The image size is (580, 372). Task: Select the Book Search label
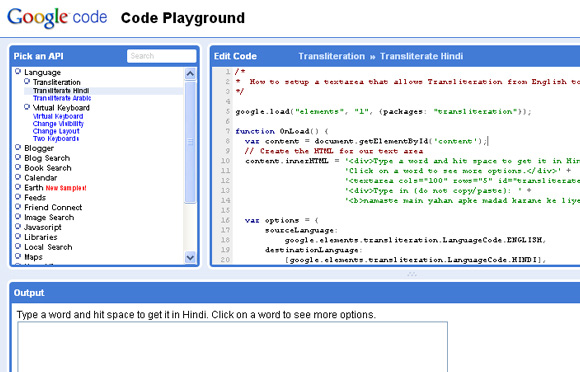point(48,168)
